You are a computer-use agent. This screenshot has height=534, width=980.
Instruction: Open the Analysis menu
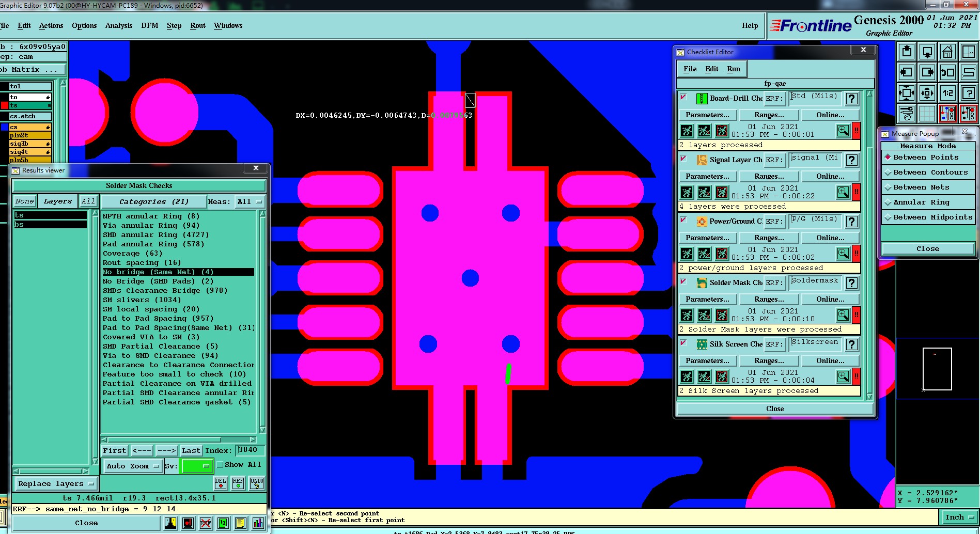pos(119,25)
